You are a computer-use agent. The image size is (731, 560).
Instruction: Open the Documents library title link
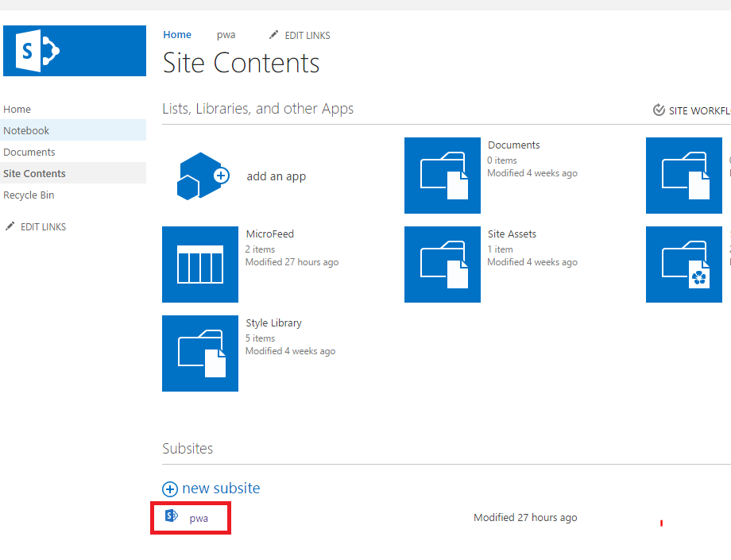tap(514, 145)
